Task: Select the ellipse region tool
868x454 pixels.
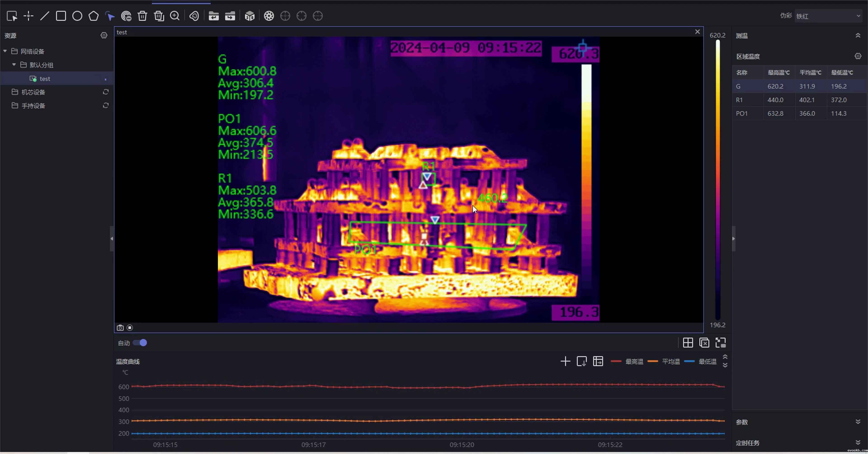Action: (x=77, y=16)
